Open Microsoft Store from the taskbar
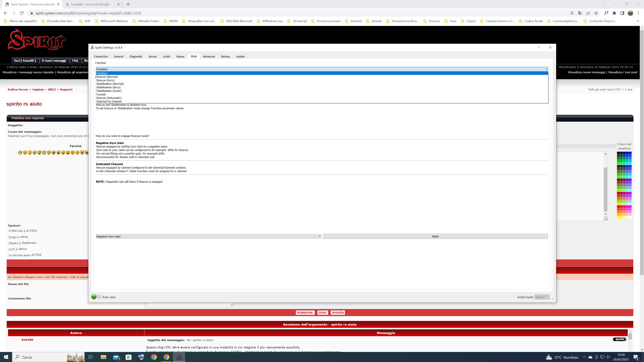Screen dimensions: 644x362 128,357
